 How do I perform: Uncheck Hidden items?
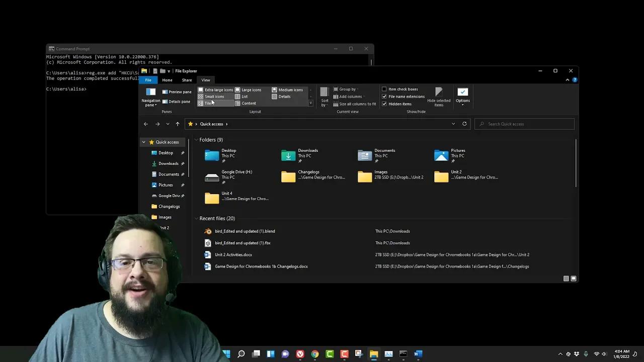pyautogui.click(x=384, y=104)
